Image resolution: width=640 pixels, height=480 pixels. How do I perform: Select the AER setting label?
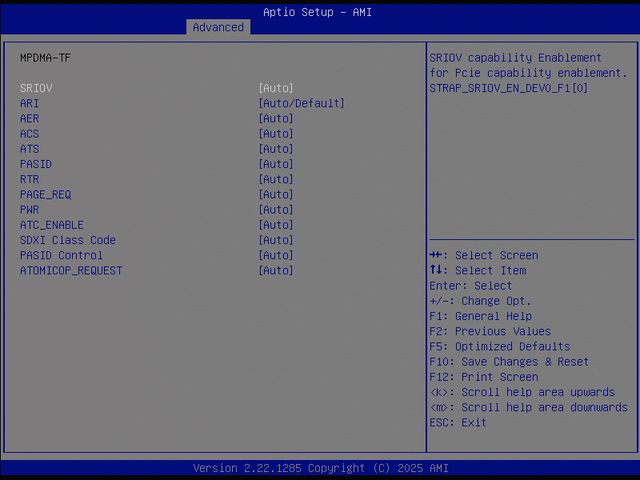pos(29,118)
